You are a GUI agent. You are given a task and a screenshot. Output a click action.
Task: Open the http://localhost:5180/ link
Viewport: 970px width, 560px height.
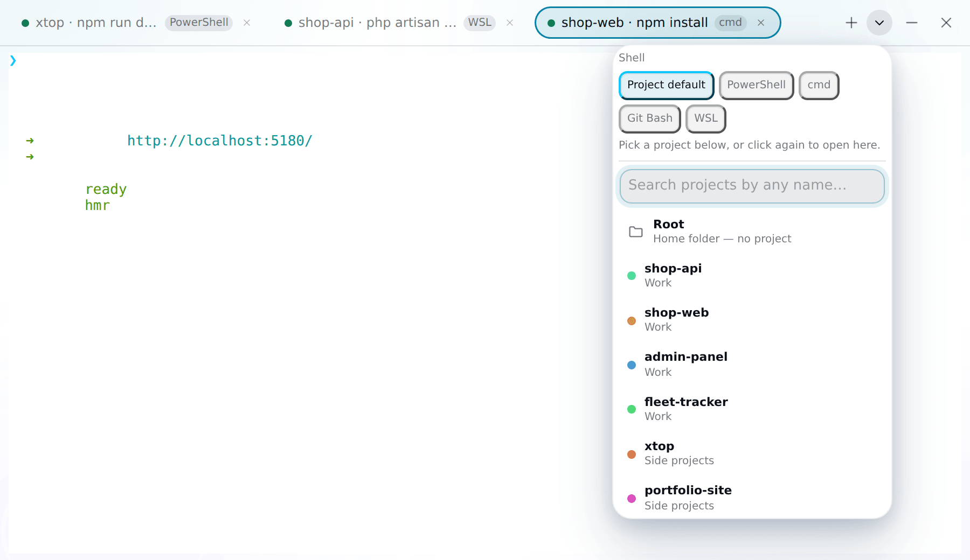coord(220,141)
